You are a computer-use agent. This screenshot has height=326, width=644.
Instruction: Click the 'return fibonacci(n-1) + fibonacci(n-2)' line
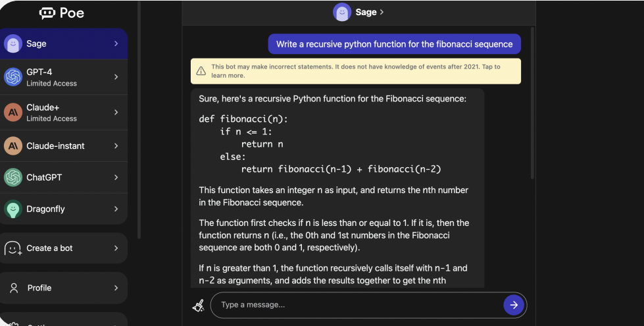coord(341,169)
